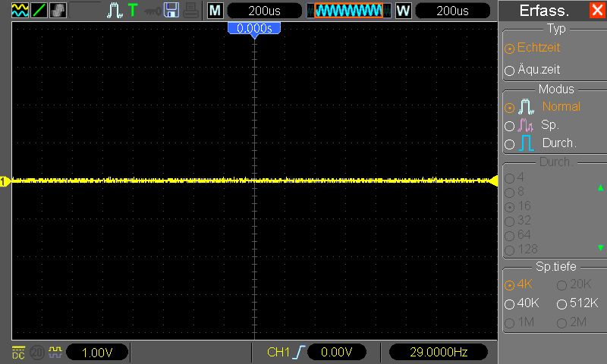Select 40K memory depth
Viewport: 607px width, 364px height.
pos(522,303)
